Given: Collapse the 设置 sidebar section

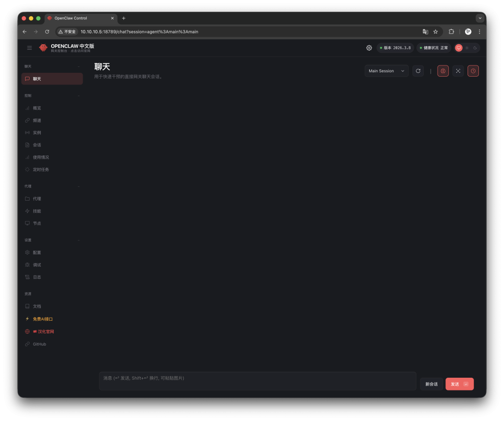Looking at the screenshot, I should point(79,240).
